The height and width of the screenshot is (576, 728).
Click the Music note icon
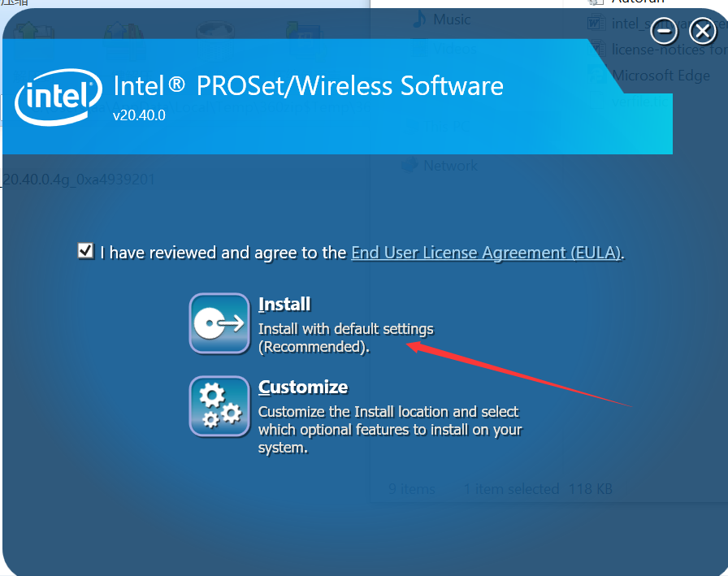(419, 19)
